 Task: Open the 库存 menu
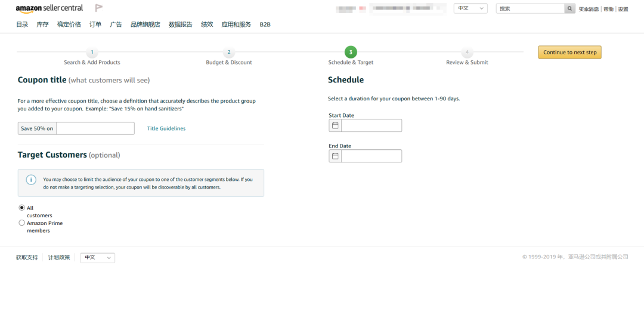coord(42,24)
